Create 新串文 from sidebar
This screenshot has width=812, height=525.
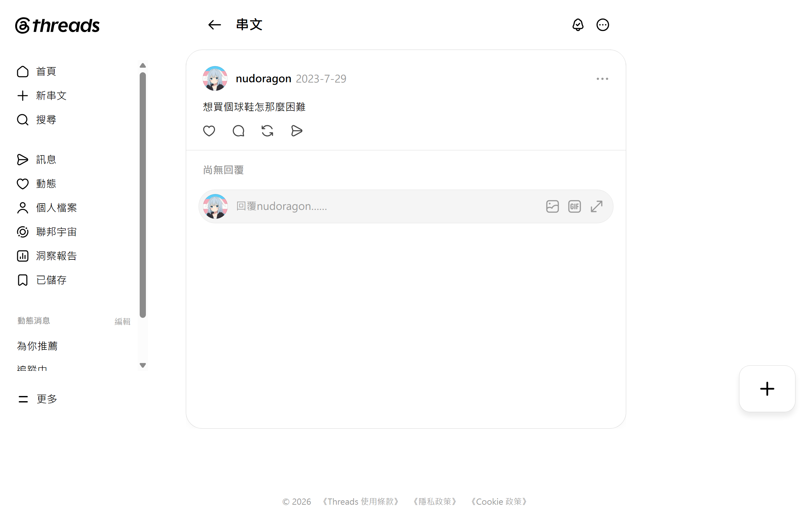[x=42, y=96]
